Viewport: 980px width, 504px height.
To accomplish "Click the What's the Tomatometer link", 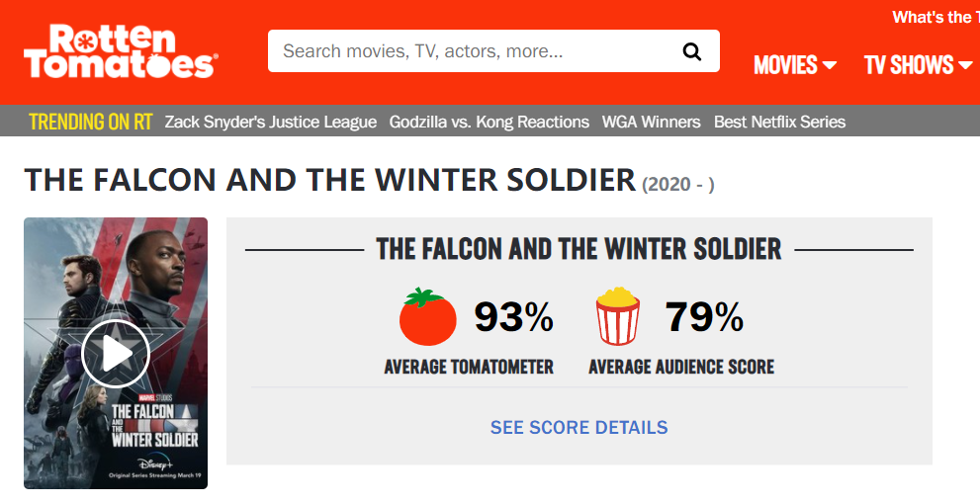I will click(935, 17).
